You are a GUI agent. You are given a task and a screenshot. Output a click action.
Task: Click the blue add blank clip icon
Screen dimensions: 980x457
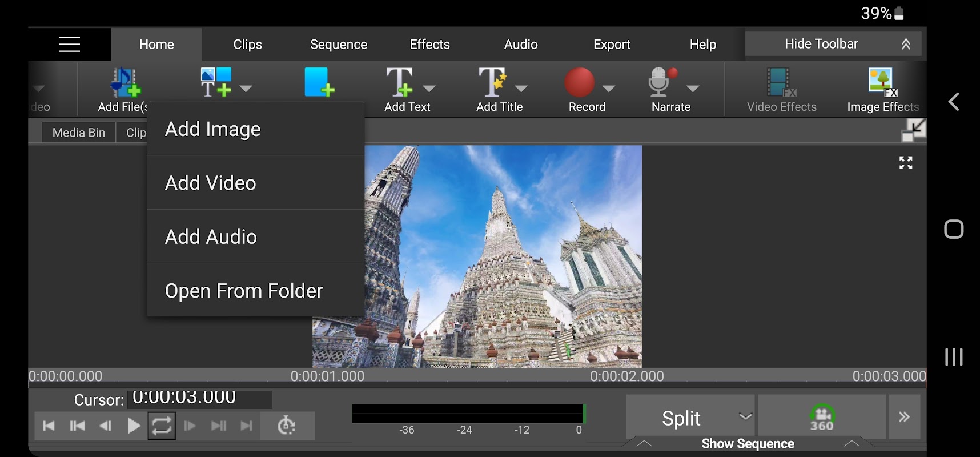319,82
